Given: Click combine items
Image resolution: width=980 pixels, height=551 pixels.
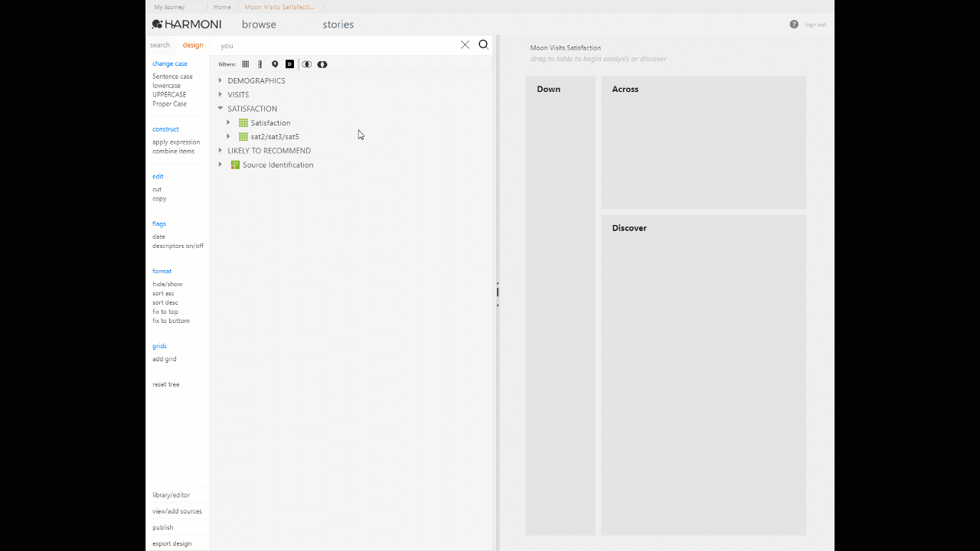Looking at the screenshot, I should tap(173, 152).
